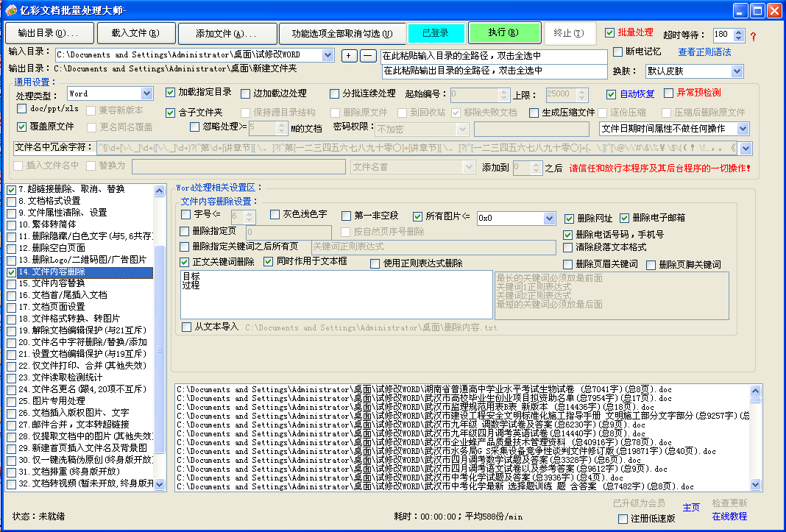Click the 添加文件 (A) button
The width and height of the screenshot is (786, 532).
click(227, 33)
